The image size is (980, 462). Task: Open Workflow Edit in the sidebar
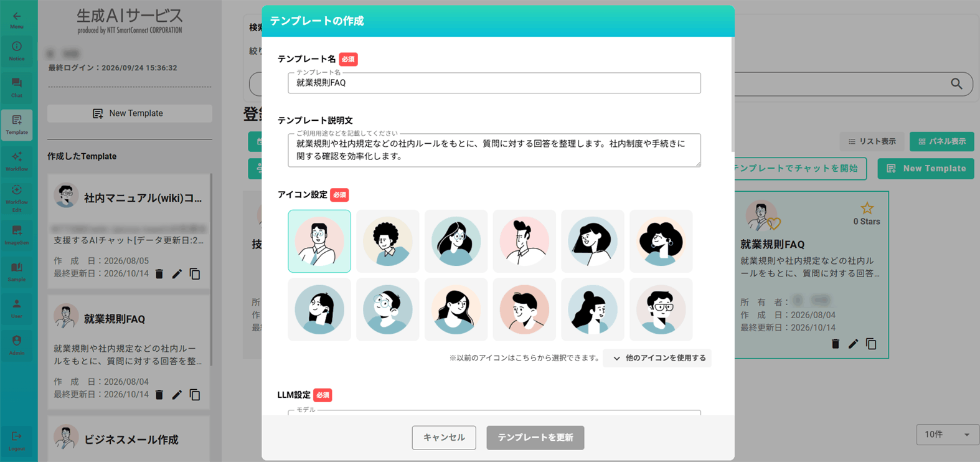[17, 198]
